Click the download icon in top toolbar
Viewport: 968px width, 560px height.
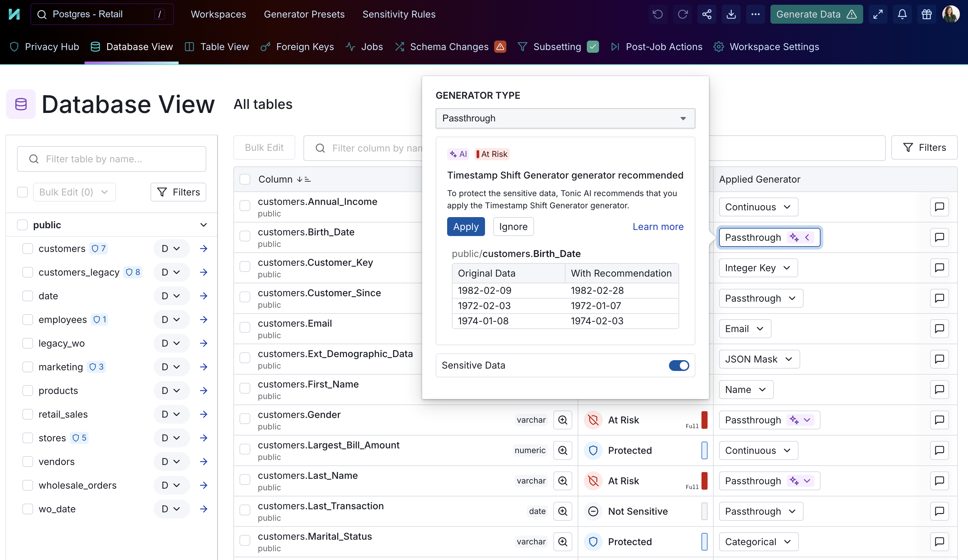731,14
